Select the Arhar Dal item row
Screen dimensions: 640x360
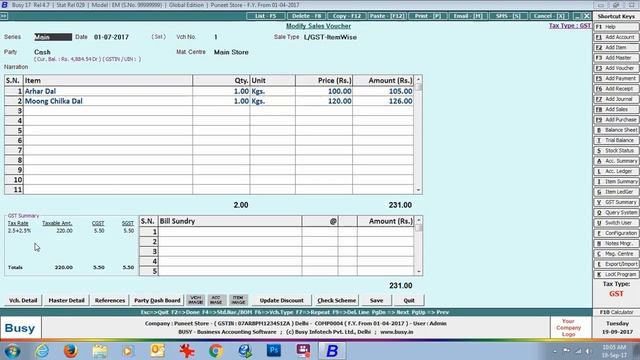point(209,91)
